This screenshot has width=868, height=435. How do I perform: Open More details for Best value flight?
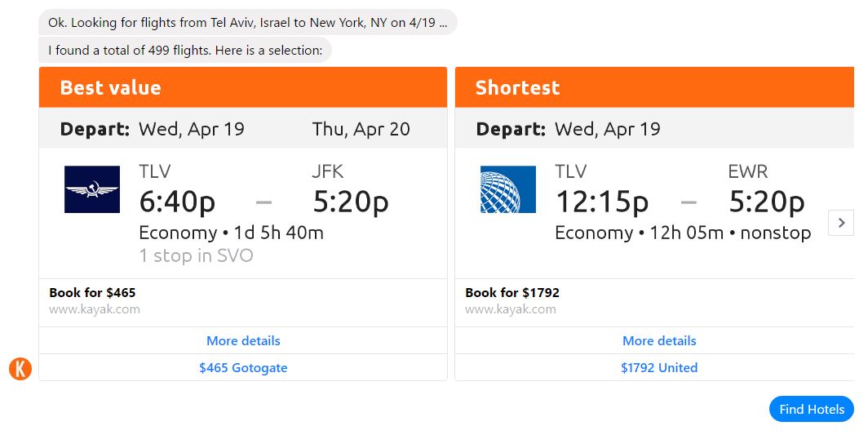tap(243, 341)
